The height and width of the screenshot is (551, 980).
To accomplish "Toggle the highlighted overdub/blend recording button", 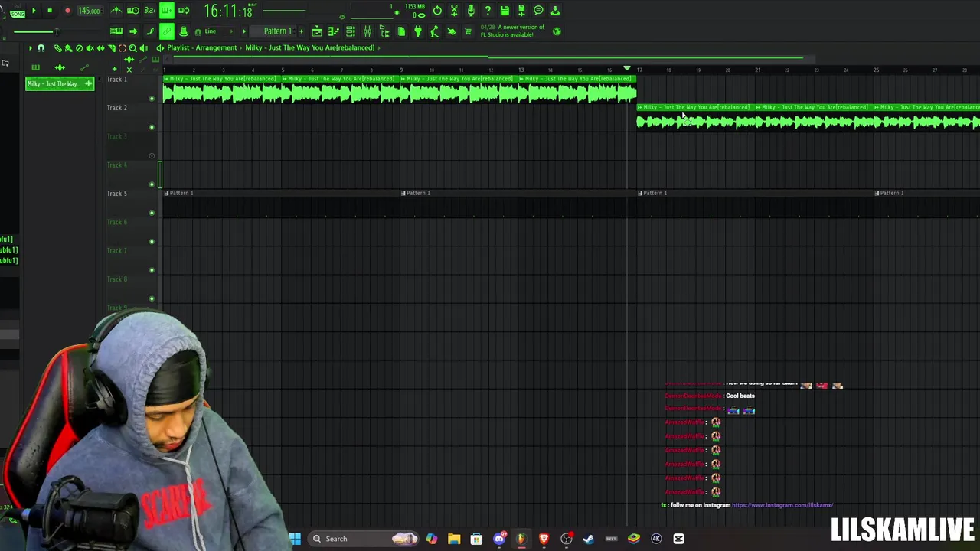I will pos(167,11).
